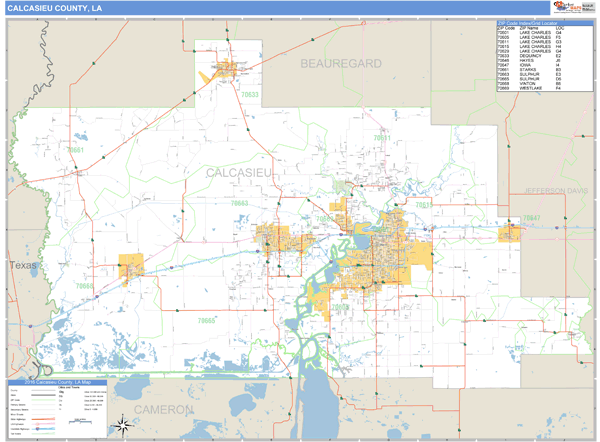The image size is (600, 442).
Task: Click the 70605 ZIP label on the map
Action: click(x=340, y=307)
